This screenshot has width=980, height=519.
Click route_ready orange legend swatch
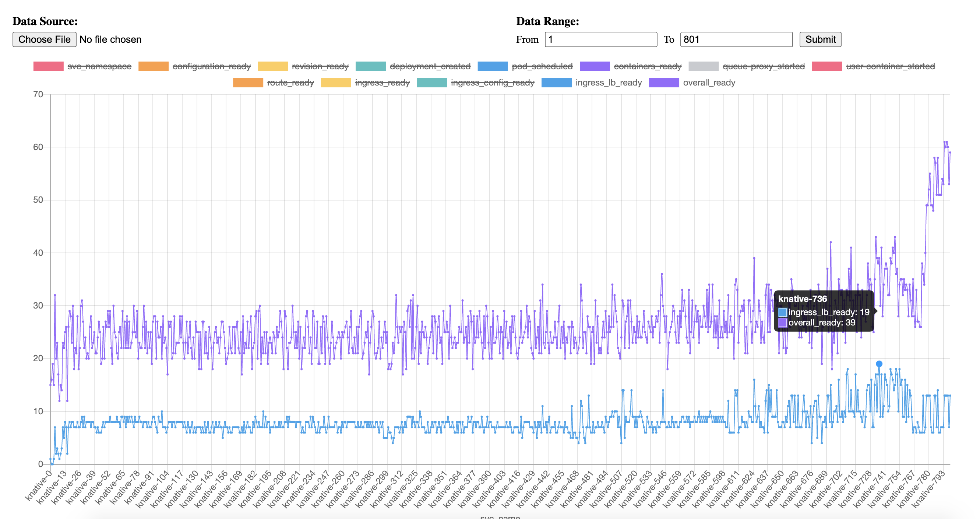click(248, 83)
